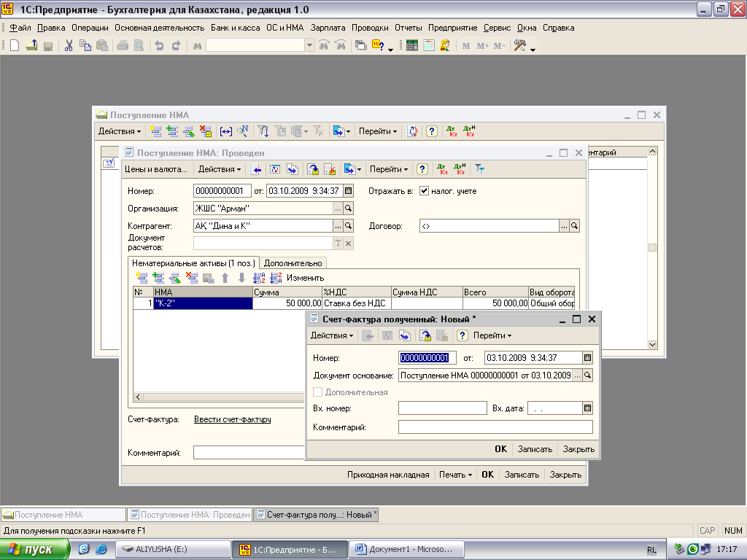
Task: Click Ввести счет-фактуру link
Action: (x=233, y=419)
